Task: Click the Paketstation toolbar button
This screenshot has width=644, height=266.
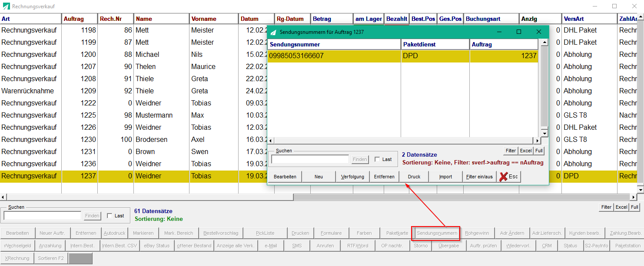Action: pos(627,246)
